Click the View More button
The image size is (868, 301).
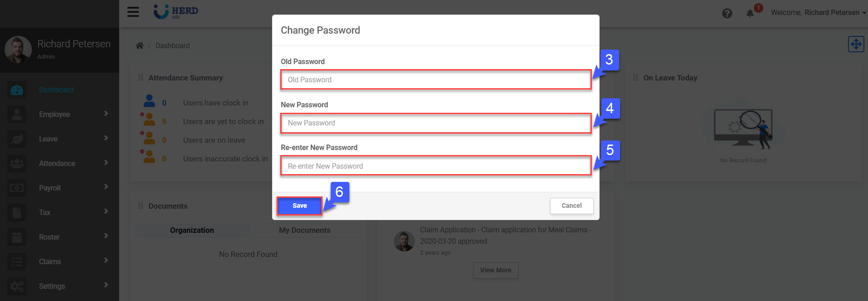(495, 270)
